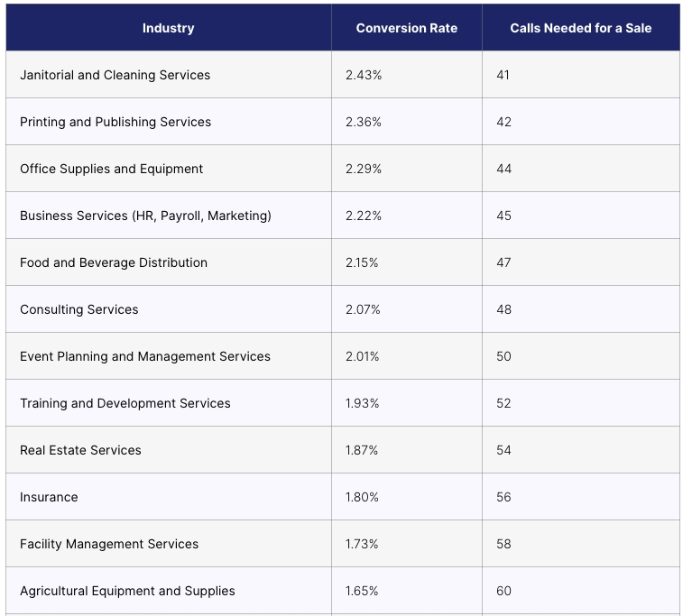Click the 1.80% conversion rate cell
Screen dimensions: 683x616
click(363, 497)
